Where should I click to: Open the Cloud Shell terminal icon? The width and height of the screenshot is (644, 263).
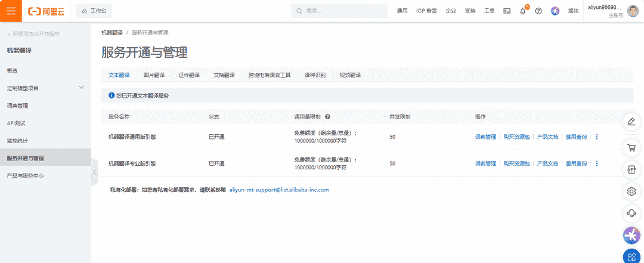click(x=507, y=11)
